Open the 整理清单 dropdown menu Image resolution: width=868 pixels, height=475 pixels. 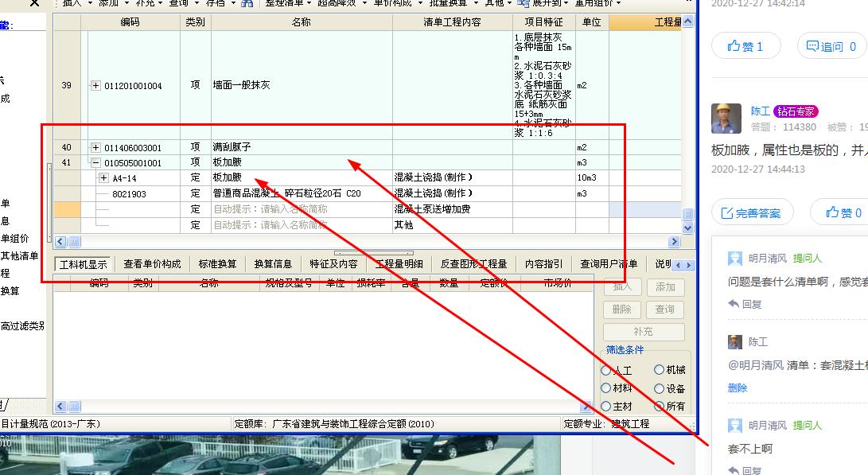coord(287,3)
